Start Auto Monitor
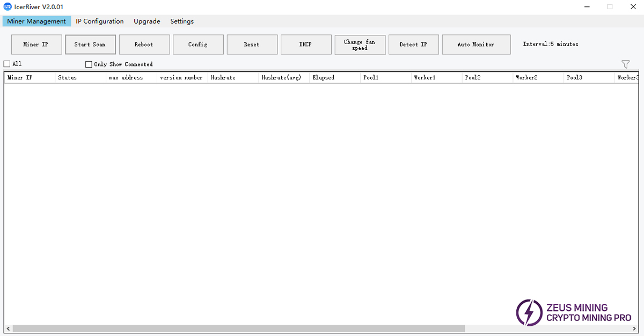 pyautogui.click(x=475, y=45)
